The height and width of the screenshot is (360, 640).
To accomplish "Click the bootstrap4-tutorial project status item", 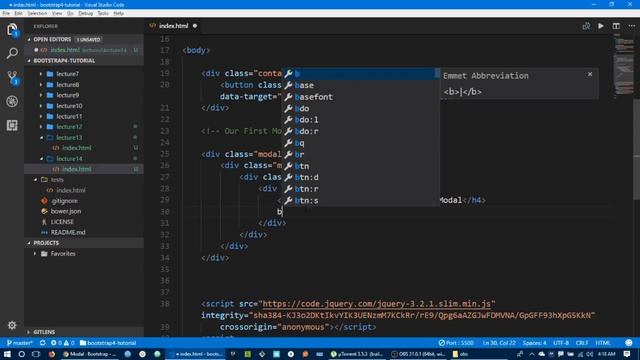I will (108, 343).
